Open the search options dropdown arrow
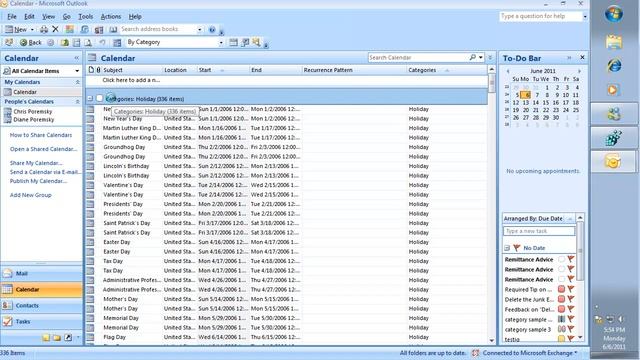The height and width of the screenshot is (360, 640). click(481, 58)
